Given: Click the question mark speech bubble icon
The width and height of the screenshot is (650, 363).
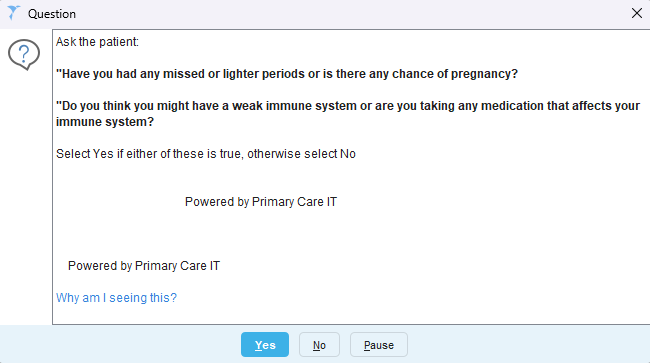Looking at the screenshot, I should pyautogui.click(x=24, y=54).
